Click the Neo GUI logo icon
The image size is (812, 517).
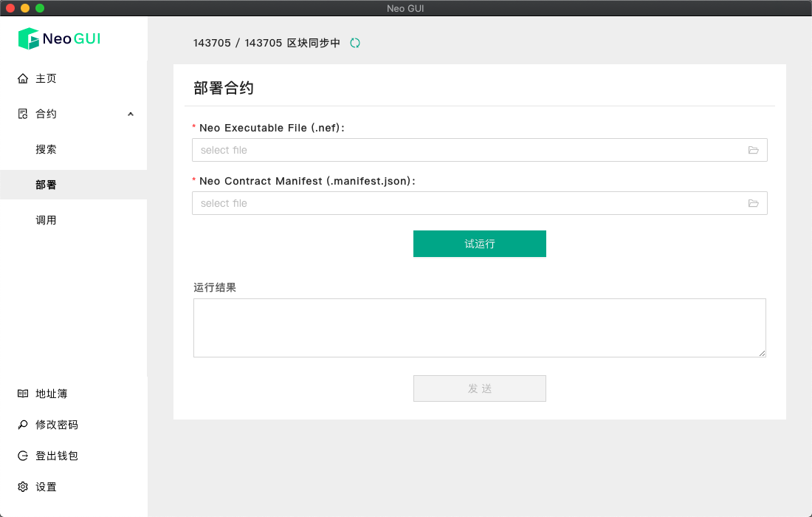28,38
